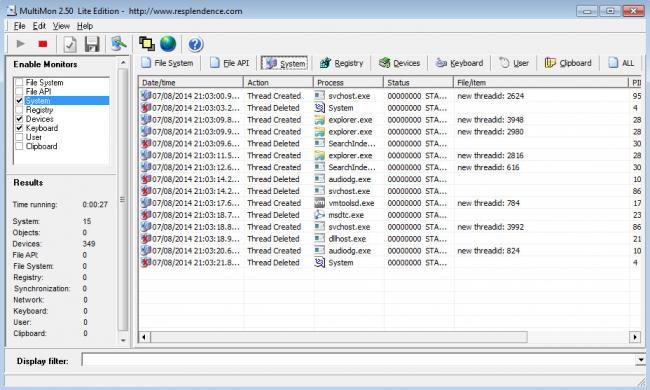Open the Devices tab
Screen dimensions: 650x390
pos(400,63)
